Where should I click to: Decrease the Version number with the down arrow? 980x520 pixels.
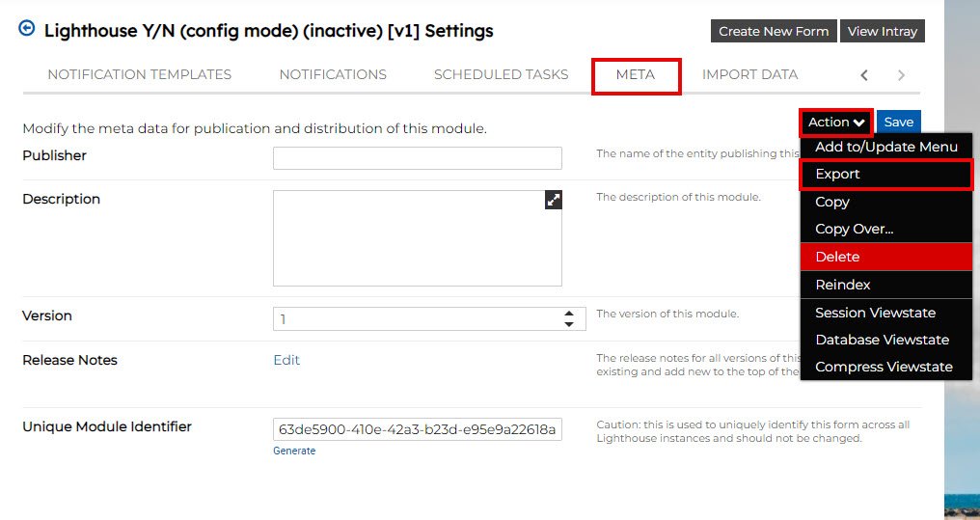tap(569, 324)
